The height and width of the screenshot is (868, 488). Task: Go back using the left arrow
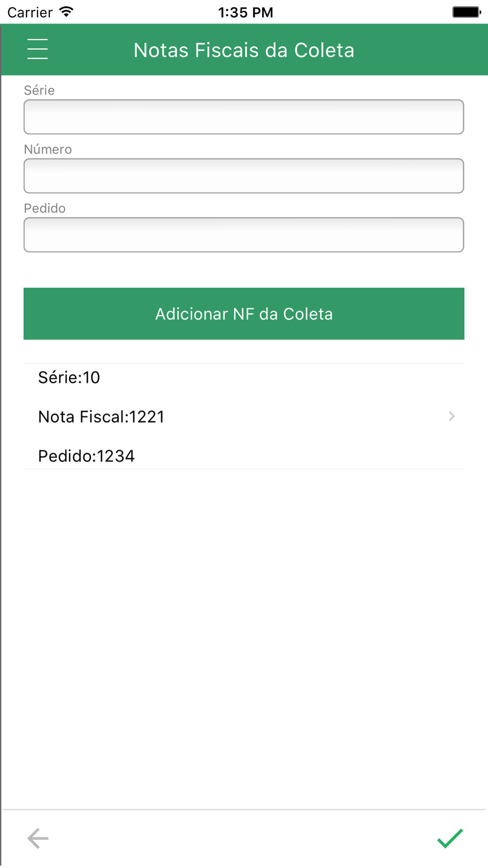click(38, 838)
